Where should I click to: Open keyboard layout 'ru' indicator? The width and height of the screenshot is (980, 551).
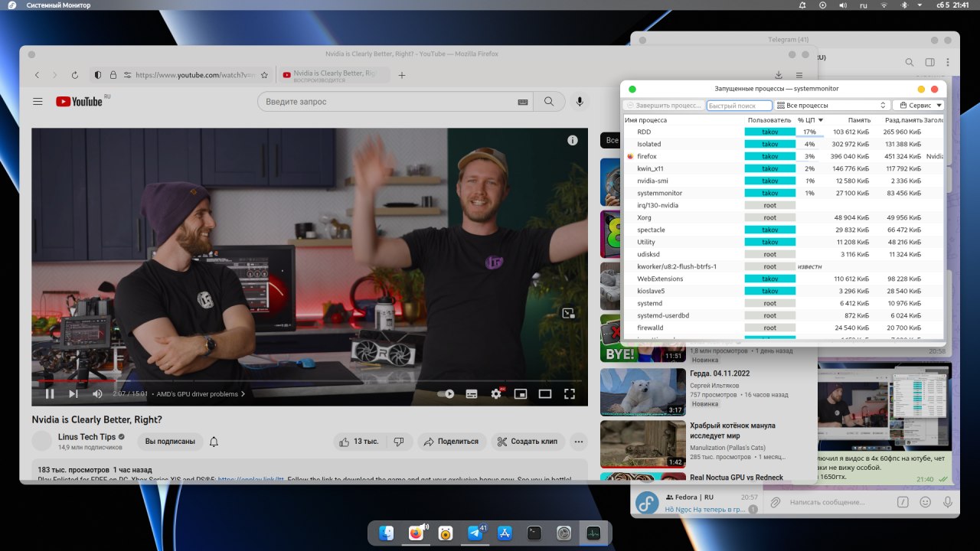pos(864,5)
